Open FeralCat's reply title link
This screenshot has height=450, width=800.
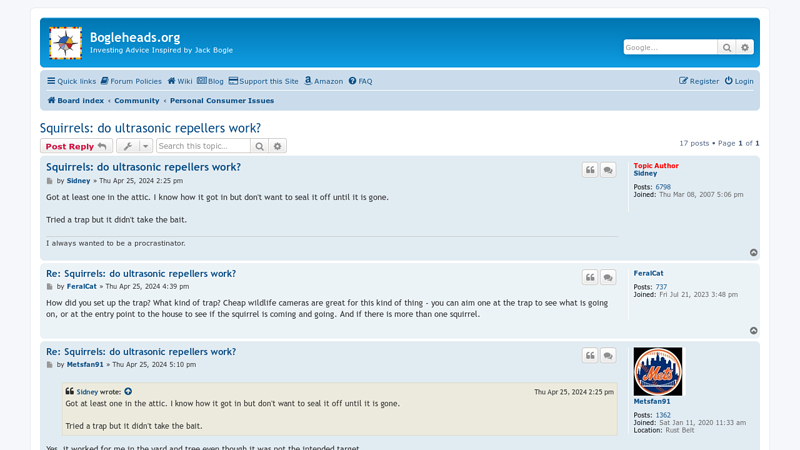[141, 273]
